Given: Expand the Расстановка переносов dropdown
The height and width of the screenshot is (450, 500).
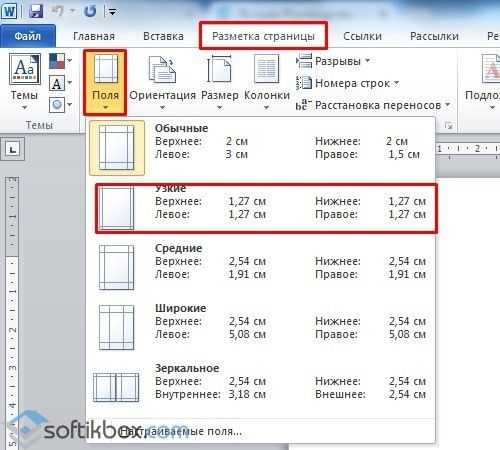Looking at the screenshot, I should (x=373, y=105).
